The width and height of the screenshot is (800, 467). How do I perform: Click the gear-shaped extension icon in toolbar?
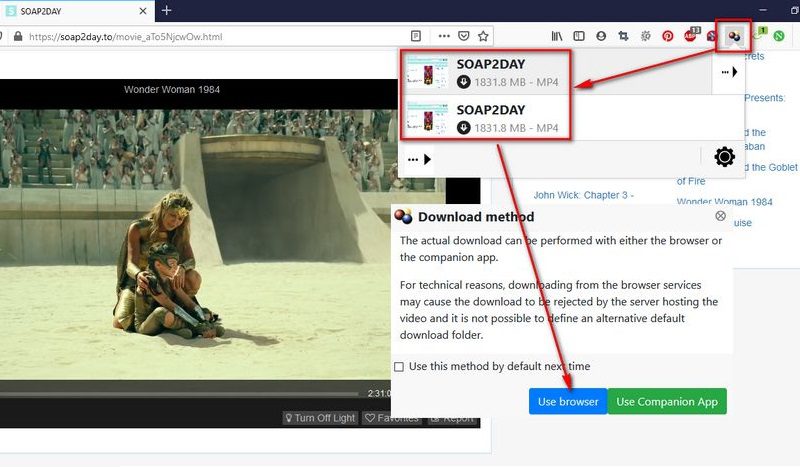pos(645,36)
